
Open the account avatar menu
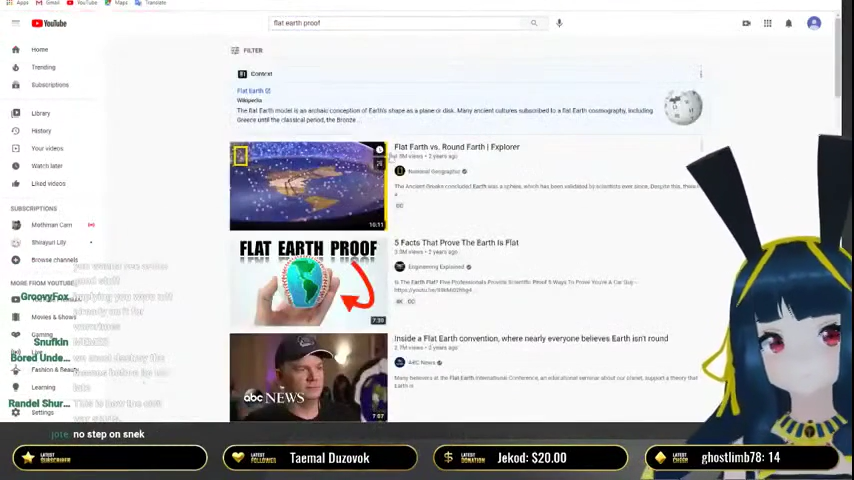[x=814, y=23]
